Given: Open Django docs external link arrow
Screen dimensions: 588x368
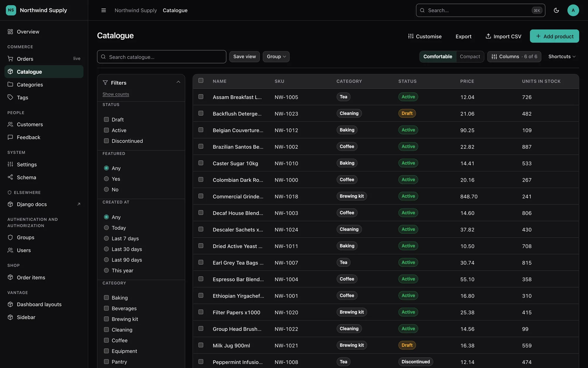Looking at the screenshot, I should (x=78, y=204).
